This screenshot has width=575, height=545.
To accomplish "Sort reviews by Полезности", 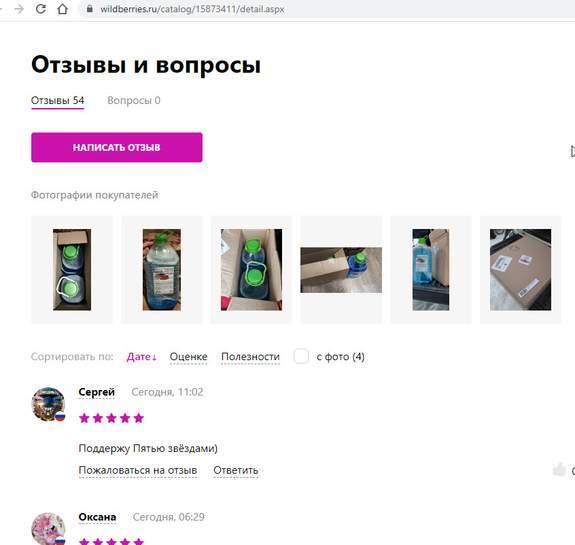I will pos(250,357).
